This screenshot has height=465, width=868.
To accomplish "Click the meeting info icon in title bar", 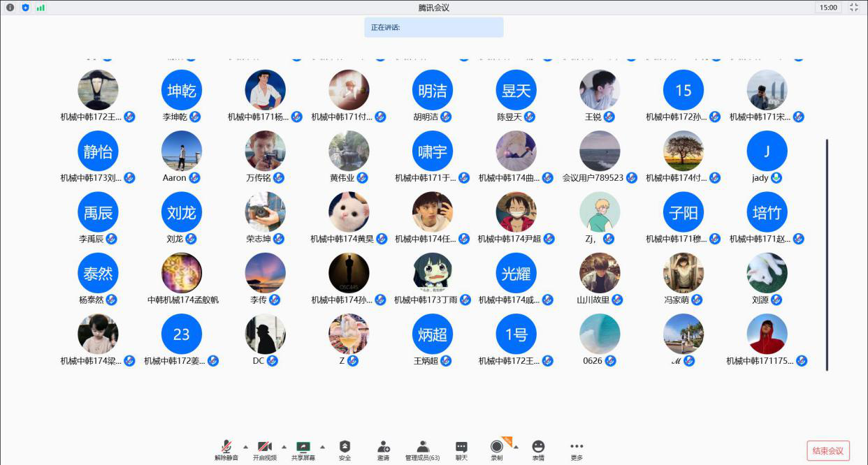I will pyautogui.click(x=10, y=8).
